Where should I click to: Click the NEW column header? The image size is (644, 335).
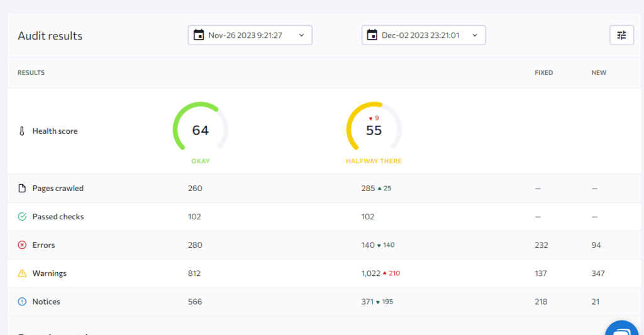tap(599, 73)
